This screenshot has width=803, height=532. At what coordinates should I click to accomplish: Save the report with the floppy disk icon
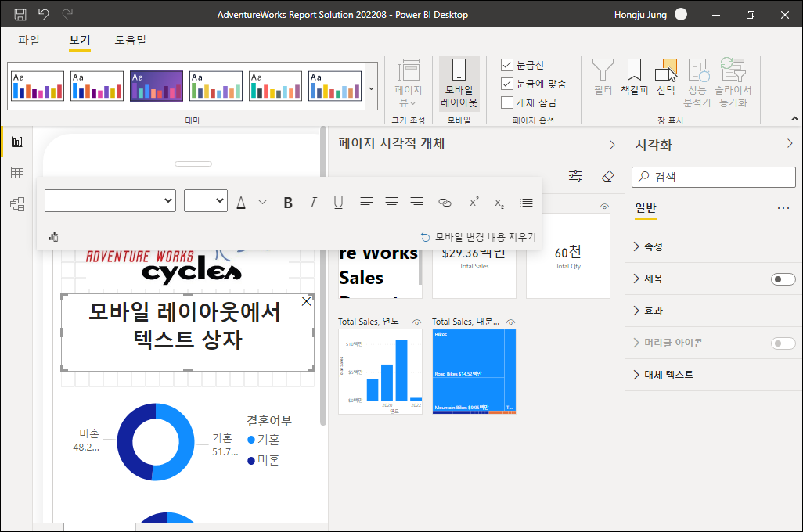tap(20, 14)
